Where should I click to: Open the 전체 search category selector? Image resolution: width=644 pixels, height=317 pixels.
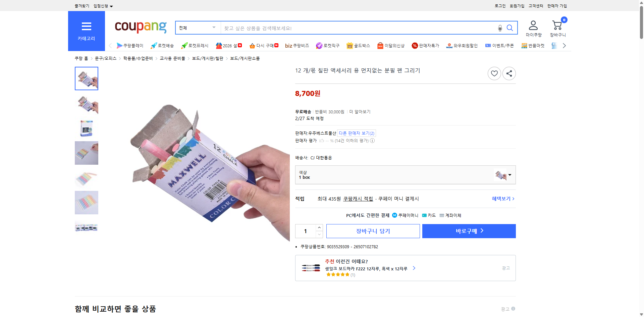(x=197, y=28)
